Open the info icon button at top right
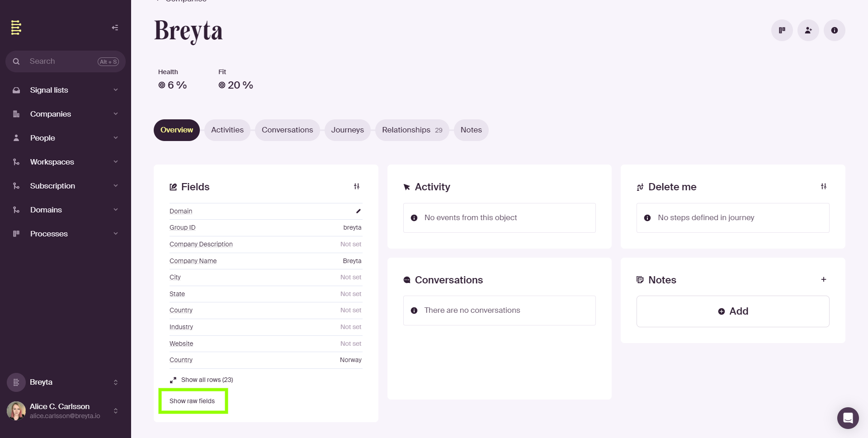This screenshot has height=438, width=868. pos(835,30)
